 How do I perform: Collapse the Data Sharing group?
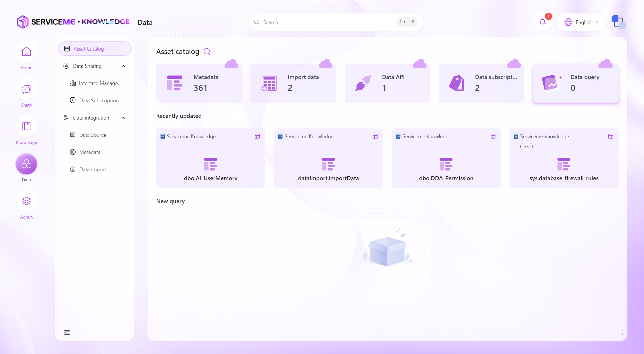123,66
